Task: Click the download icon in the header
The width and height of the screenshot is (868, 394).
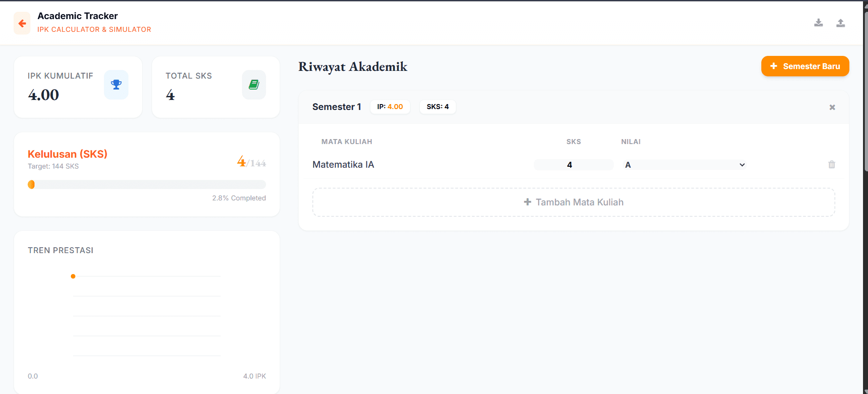Action: pyautogui.click(x=819, y=23)
